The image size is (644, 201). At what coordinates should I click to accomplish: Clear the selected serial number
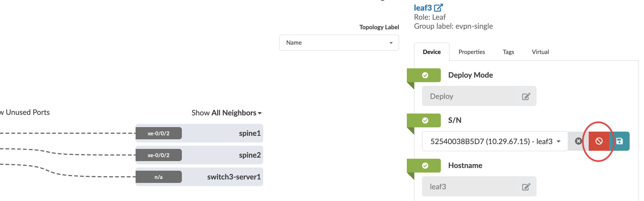point(578,141)
